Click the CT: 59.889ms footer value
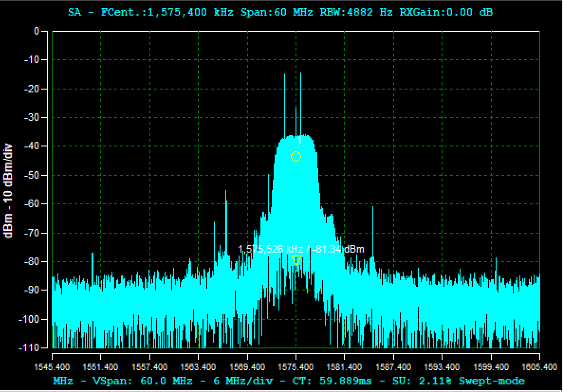Screen dimensions: 563x392 coord(332,381)
